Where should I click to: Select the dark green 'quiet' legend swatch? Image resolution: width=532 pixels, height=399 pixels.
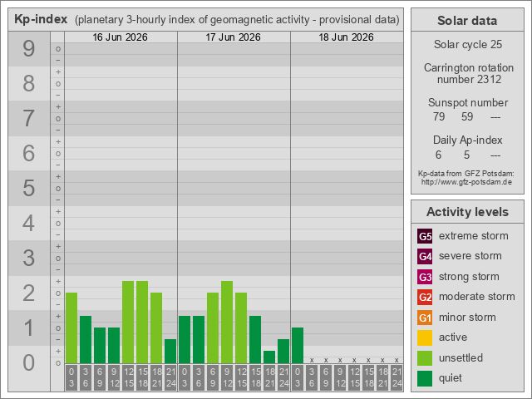425,378
